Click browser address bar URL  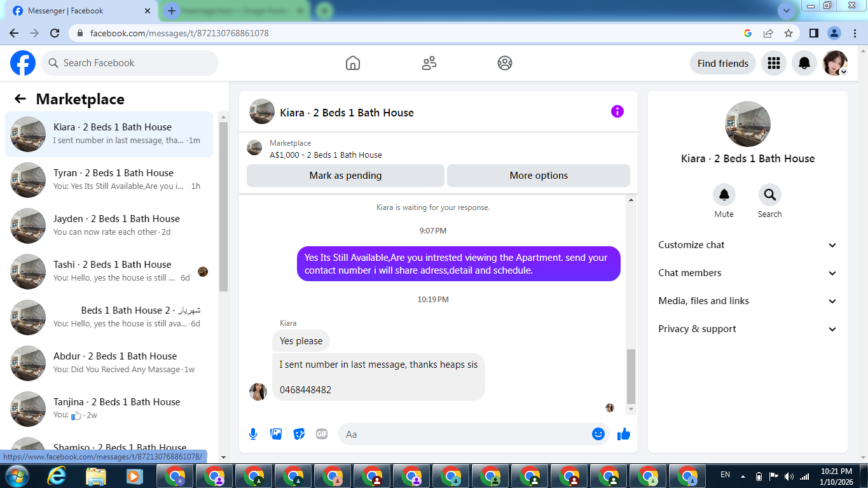tap(179, 33)
